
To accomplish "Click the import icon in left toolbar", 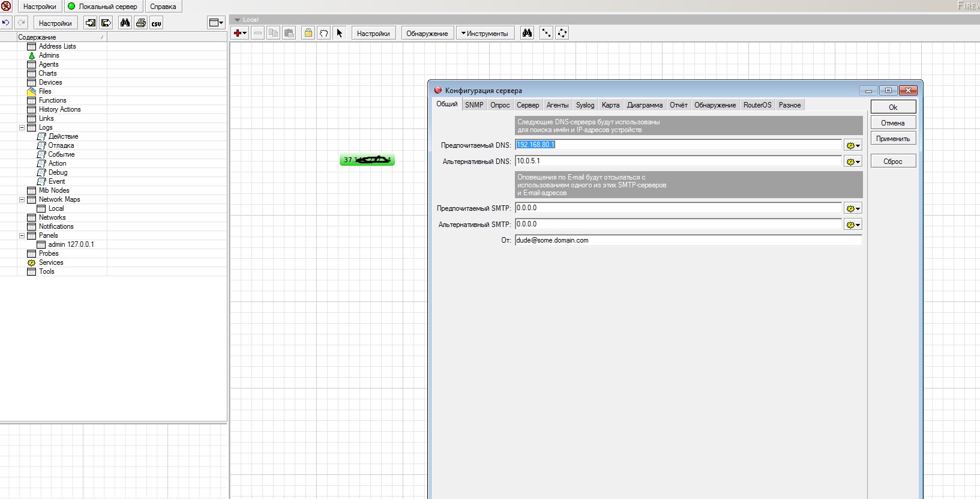I will (x=90, y=23).
